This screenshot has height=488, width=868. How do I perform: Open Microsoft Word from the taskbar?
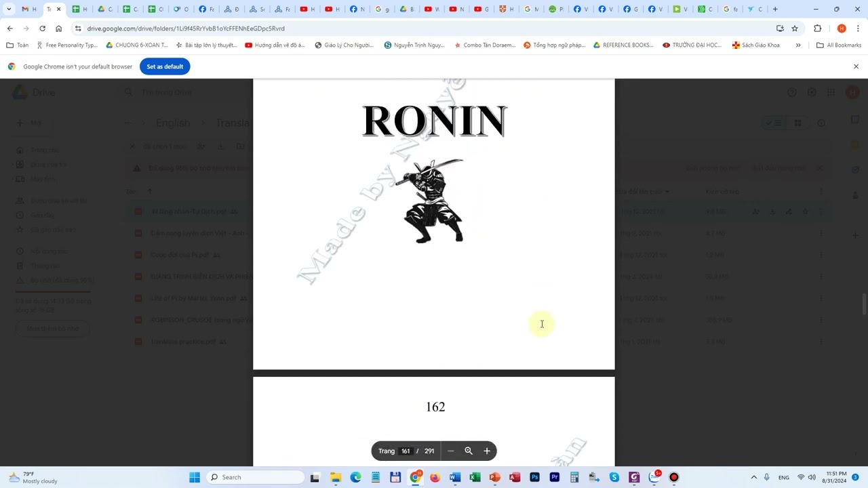[x=455, y=477]
